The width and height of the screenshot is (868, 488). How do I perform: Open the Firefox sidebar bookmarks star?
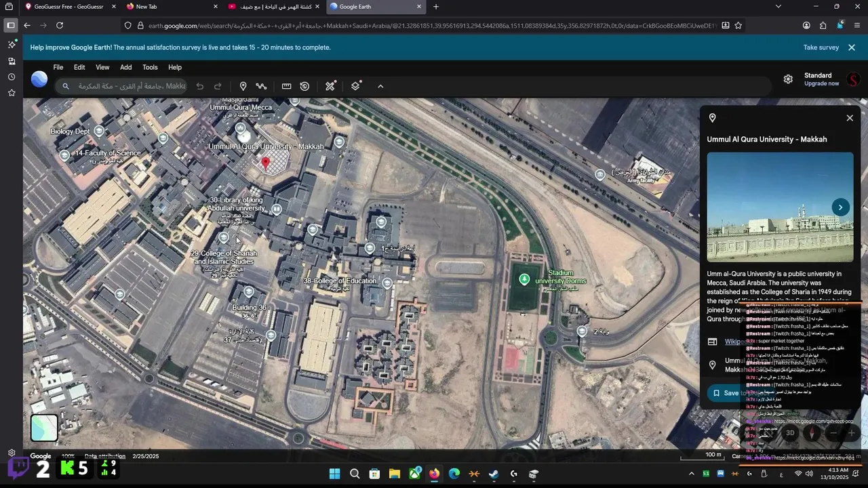pyautogui.click(x=12, y=93)
